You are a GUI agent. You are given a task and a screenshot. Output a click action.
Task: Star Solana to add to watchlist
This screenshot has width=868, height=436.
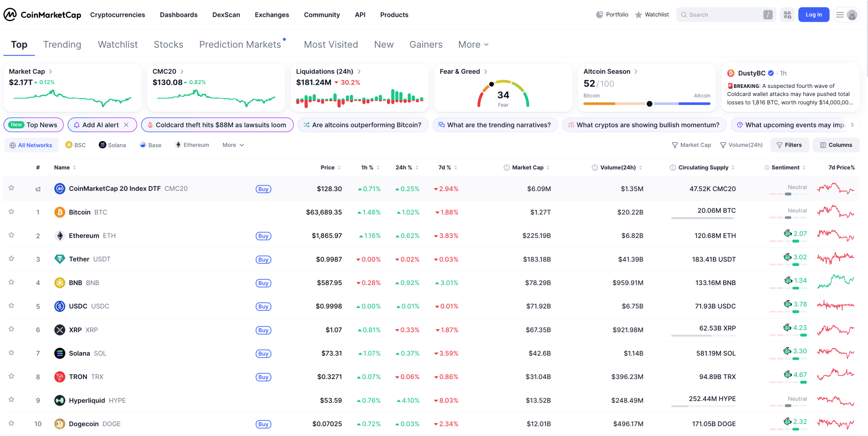(x=11, y=353)
